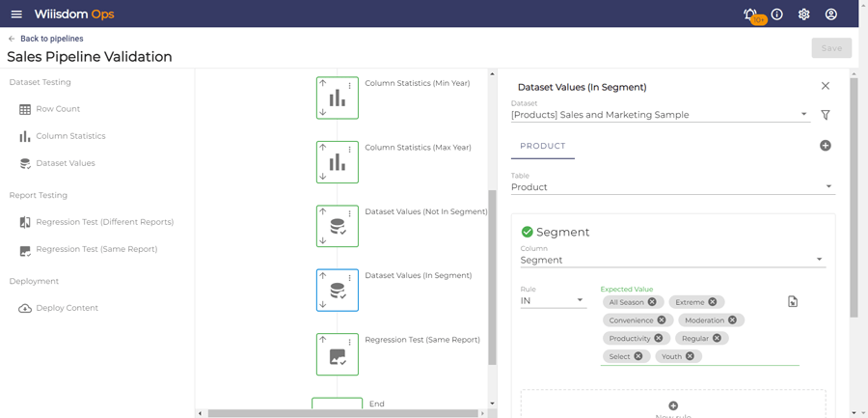Screen dimensions: 868x418
Task: Remove the All Season chip
Action: point(652,302)
